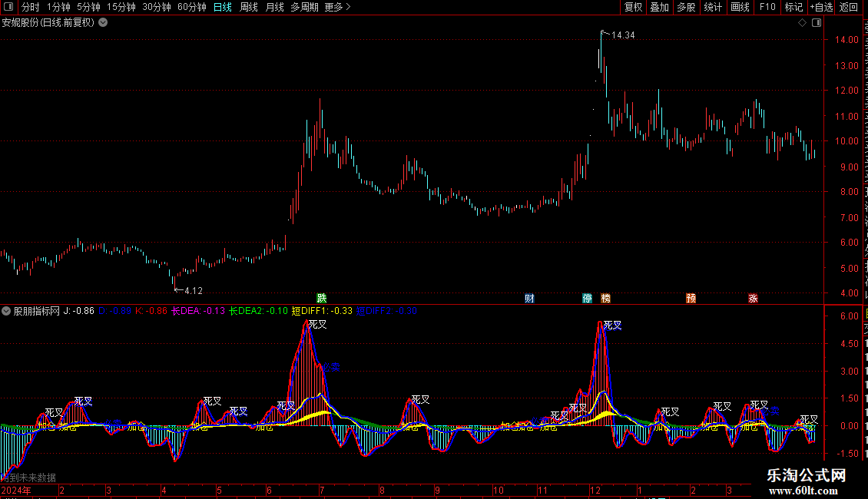868x499 pixels.
Task: Click the J: -0.86 indicator value
Action: pos(79,311)
